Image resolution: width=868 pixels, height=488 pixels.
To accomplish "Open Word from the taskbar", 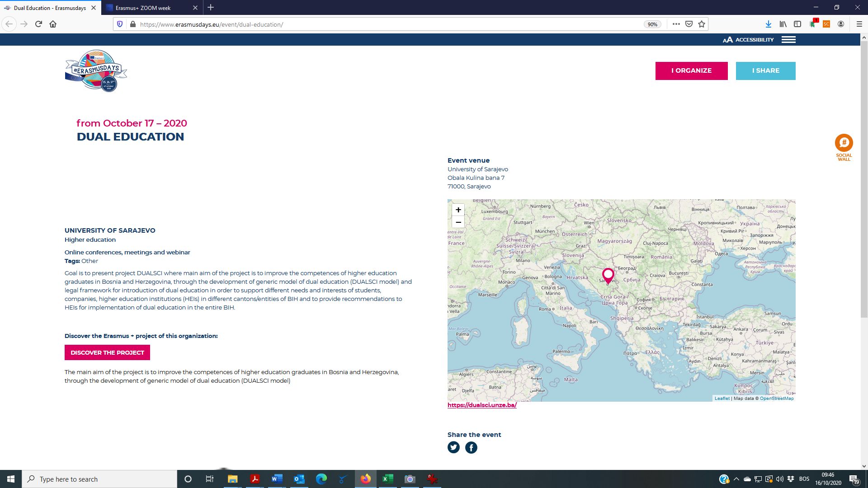I will click(277, 479).
